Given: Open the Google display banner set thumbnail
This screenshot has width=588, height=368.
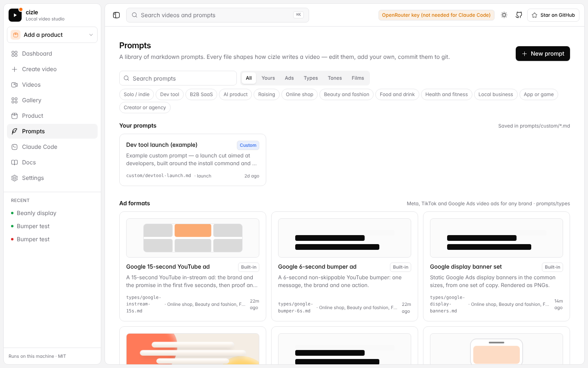Looking at the screenshot, I should [497, 238].
